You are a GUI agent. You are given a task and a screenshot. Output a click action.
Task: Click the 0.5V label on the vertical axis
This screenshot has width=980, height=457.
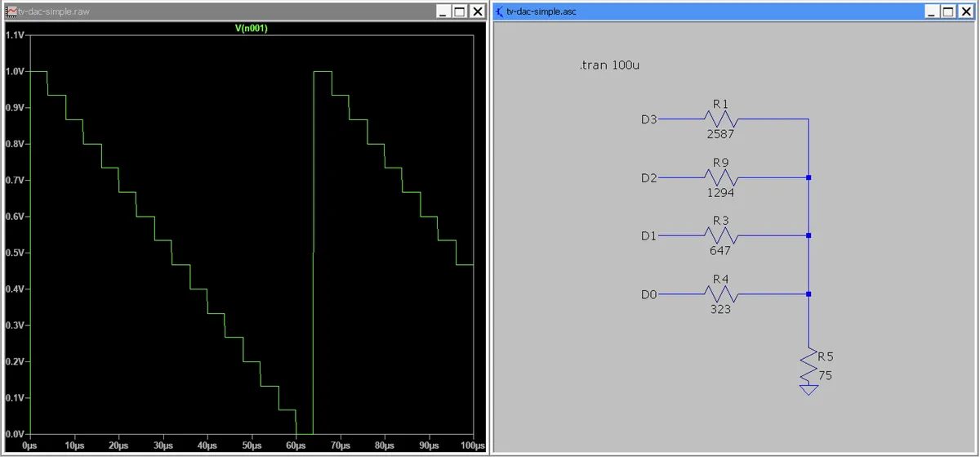[15, 253]
